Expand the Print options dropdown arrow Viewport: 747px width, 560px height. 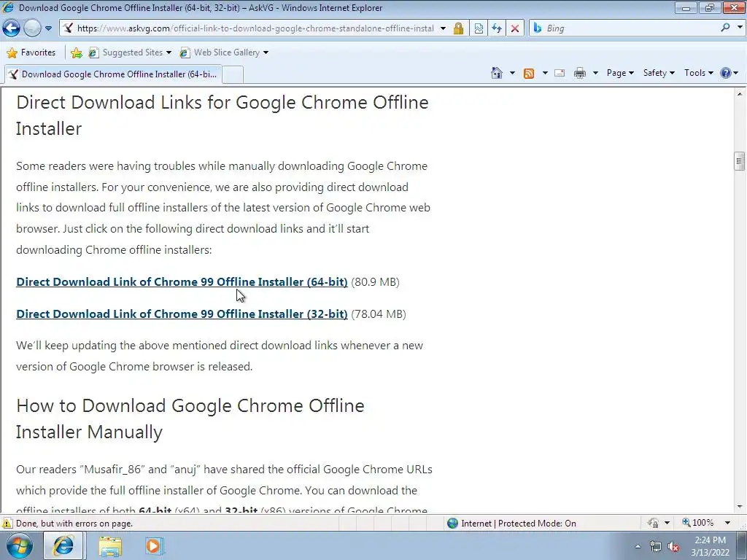tap(595, 74)
